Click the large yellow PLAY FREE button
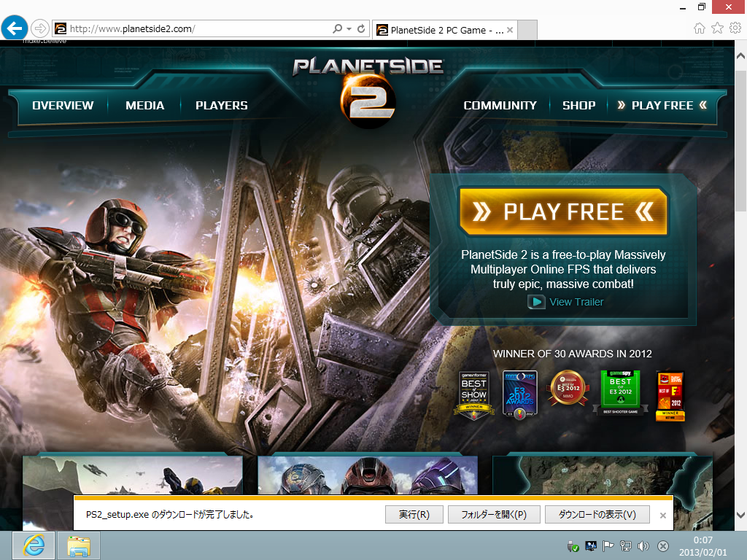Screen dimensions: 747x560 (x=564, y=211)
